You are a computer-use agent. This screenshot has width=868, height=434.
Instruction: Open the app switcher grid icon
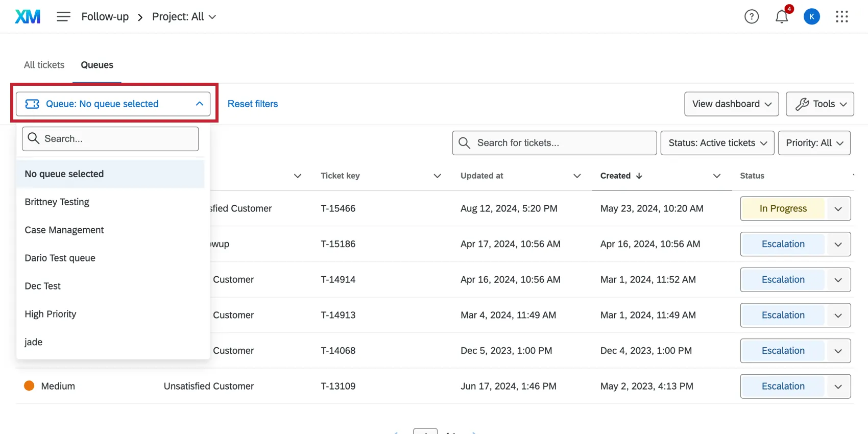pyautogui.click(x=841, y=17)
